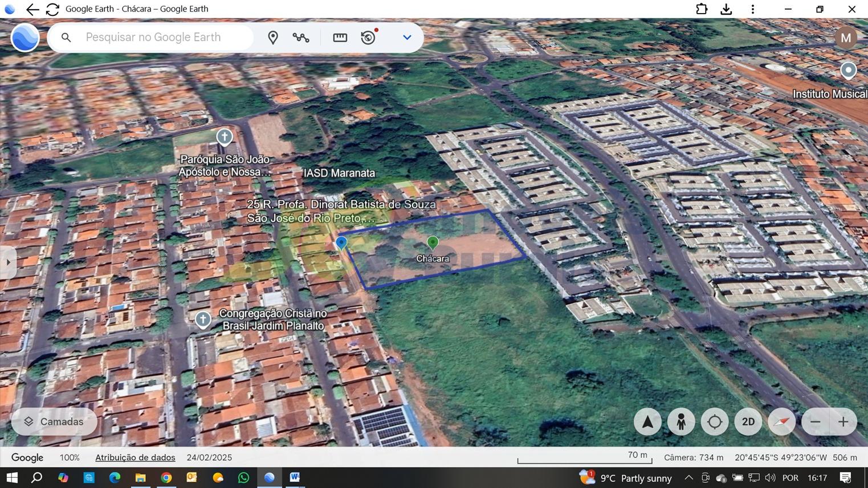Screen dimensions: 868x488
Task: Open the measure distance ruler tool
Action: 340,38
